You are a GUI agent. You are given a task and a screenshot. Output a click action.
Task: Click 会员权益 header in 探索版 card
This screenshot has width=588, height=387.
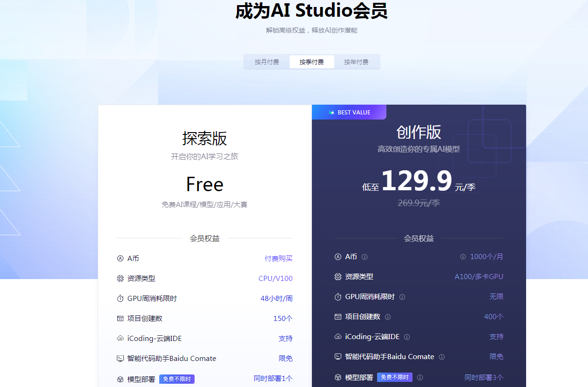click(x=205, y=238)
